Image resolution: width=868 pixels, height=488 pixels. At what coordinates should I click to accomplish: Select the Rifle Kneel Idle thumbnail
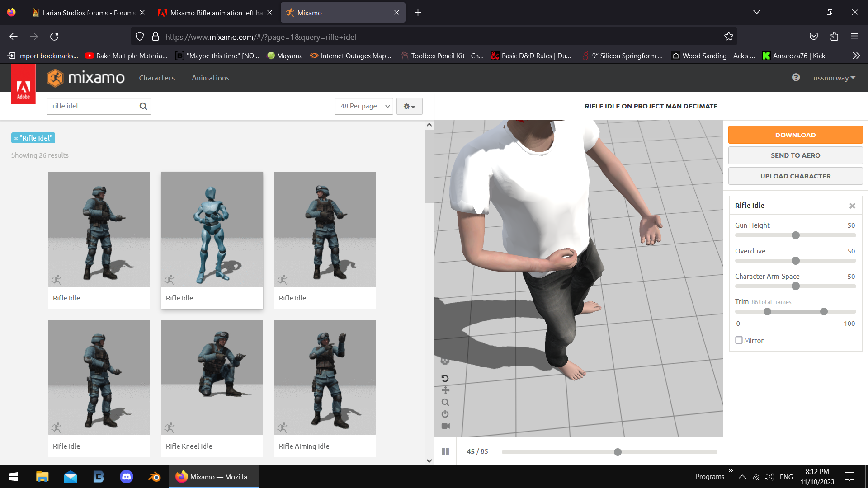click(x=212, y=377)
